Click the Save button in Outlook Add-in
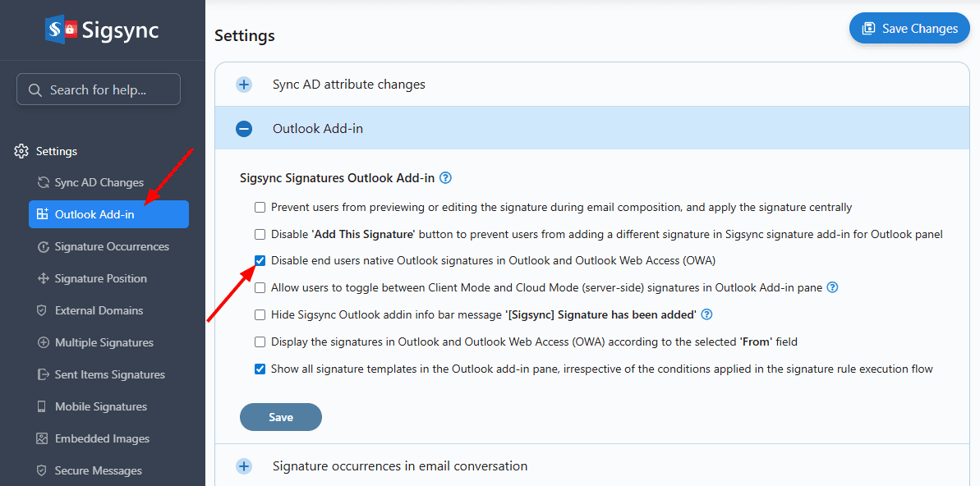Image resolution: width=980 pixels, height=486 pixels. (280, 417)
